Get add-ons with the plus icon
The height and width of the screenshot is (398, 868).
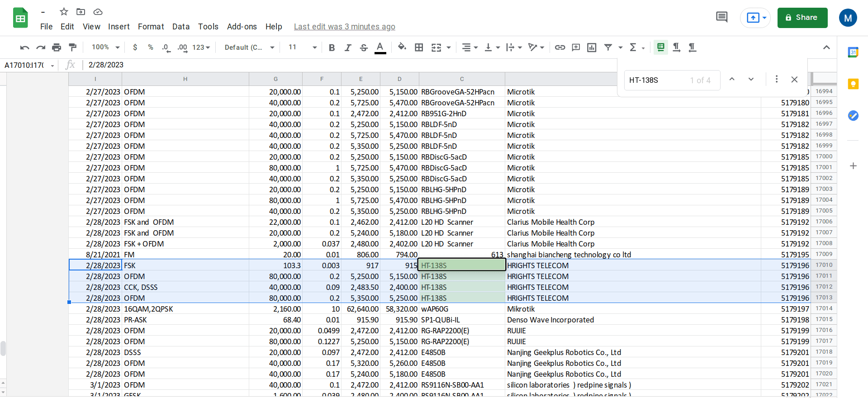click(x=853, y=166)
